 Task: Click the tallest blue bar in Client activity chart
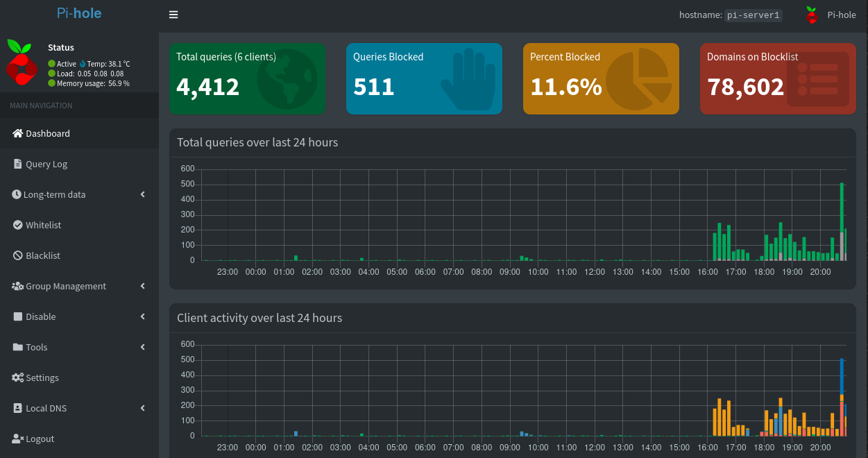click(842, 376)
